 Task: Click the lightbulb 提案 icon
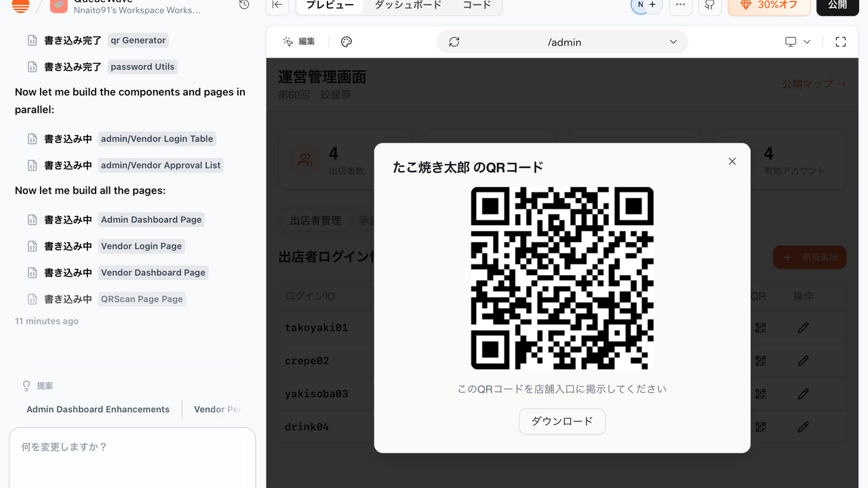coord(27,386)
